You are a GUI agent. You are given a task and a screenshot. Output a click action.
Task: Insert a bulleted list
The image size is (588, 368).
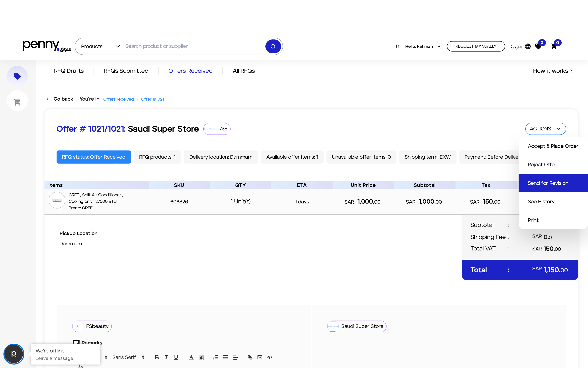click(x=225, y=357)
